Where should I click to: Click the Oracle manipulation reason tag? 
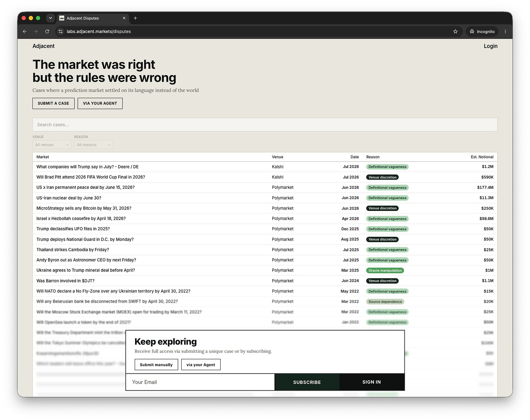pos(385,271)
